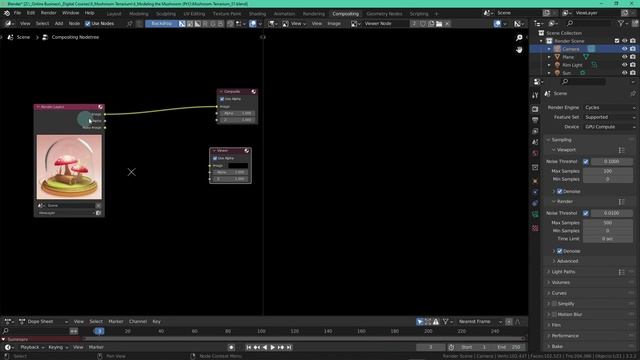Open the image editor View dropdown
This screenshot has width=640, height=360.
coord(296,24)
